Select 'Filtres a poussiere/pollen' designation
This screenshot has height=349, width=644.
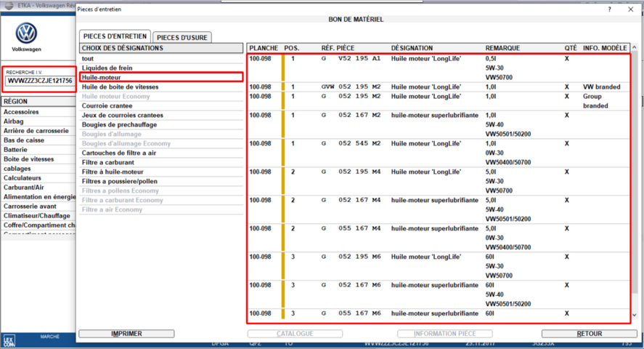161,181
